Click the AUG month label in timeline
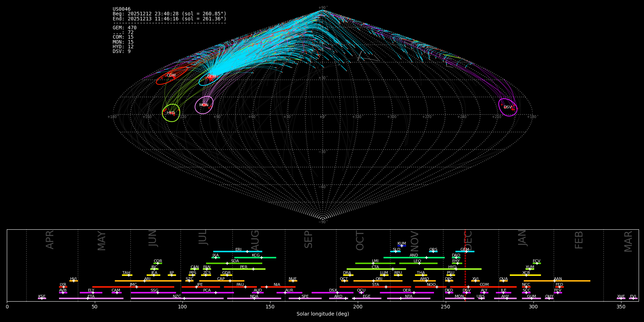The height and width of the screenshot is (322, 644). [x=255, y=240]
